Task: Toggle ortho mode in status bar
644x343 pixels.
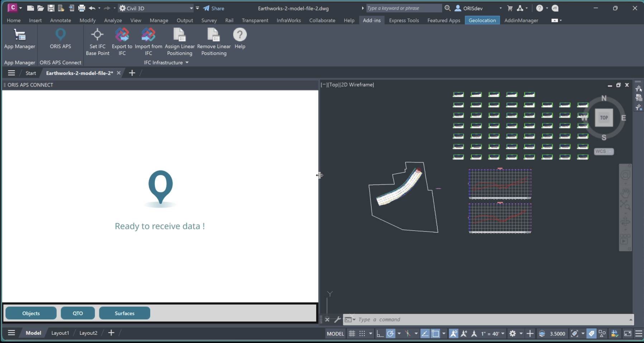Action: [x=379, y=334]
